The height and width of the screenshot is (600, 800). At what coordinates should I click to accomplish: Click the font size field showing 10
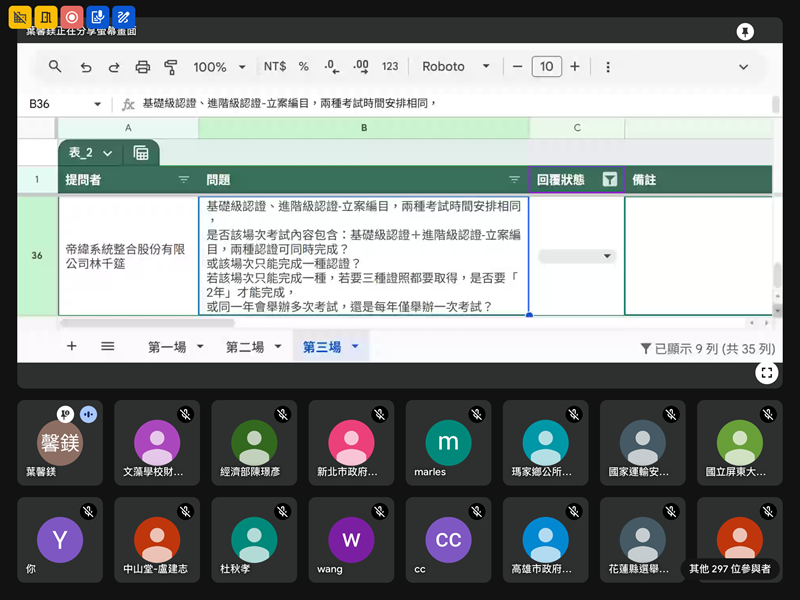[x=546, y=66]
